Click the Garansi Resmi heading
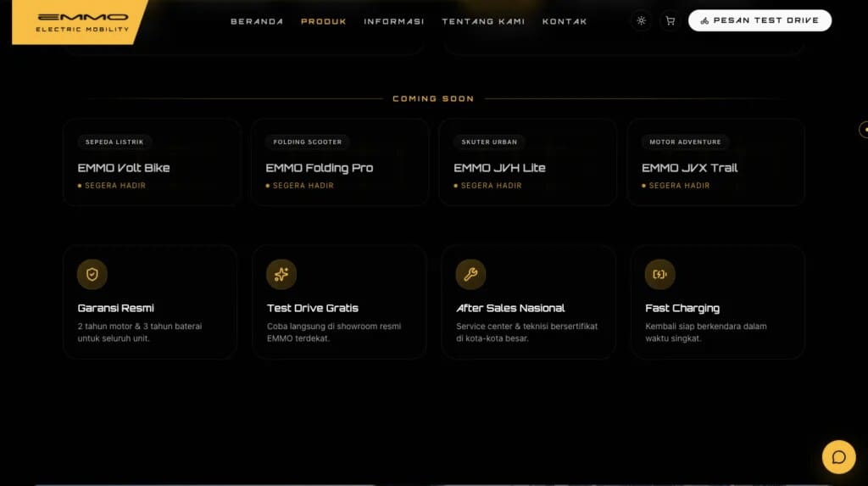 (x=115, y=308)
